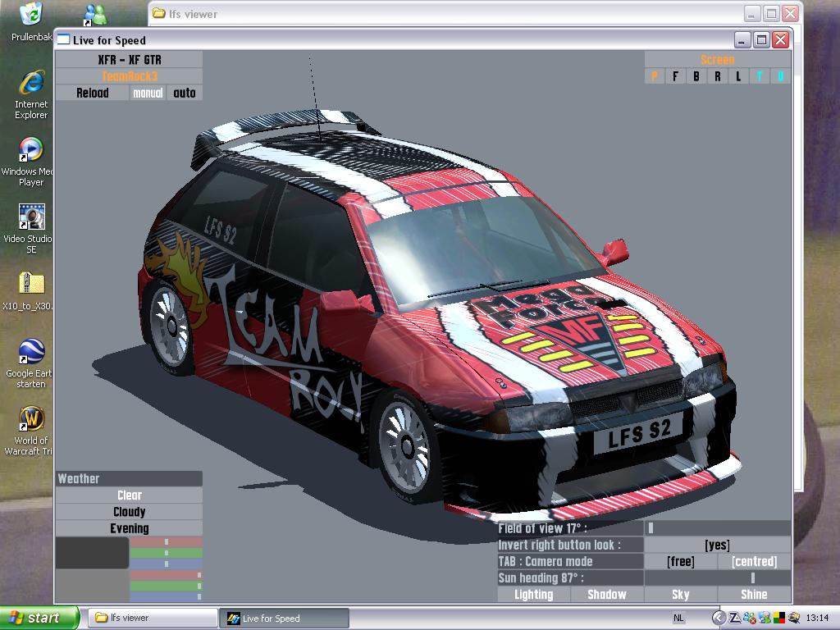
Task: Click the Weather panel header
Action: [129, 478]
